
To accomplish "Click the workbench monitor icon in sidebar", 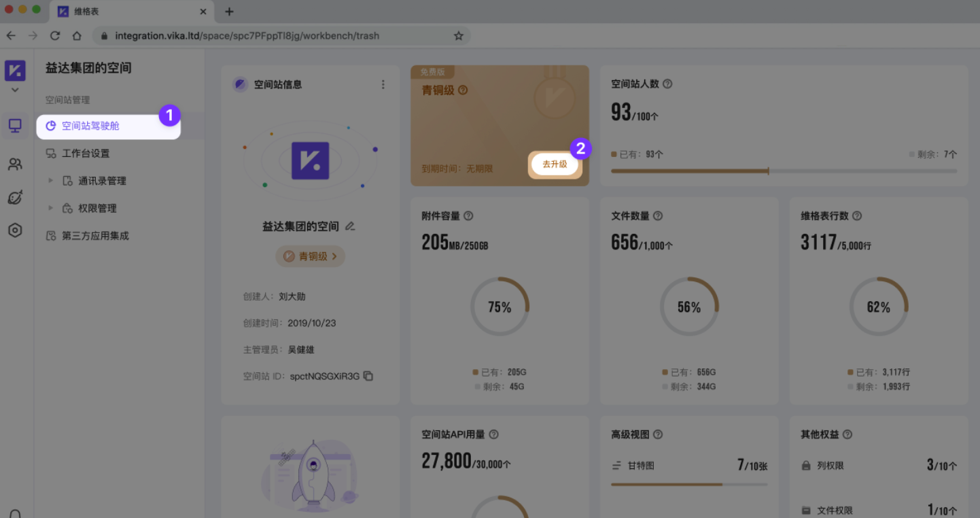I will click(x=15, y=125).
